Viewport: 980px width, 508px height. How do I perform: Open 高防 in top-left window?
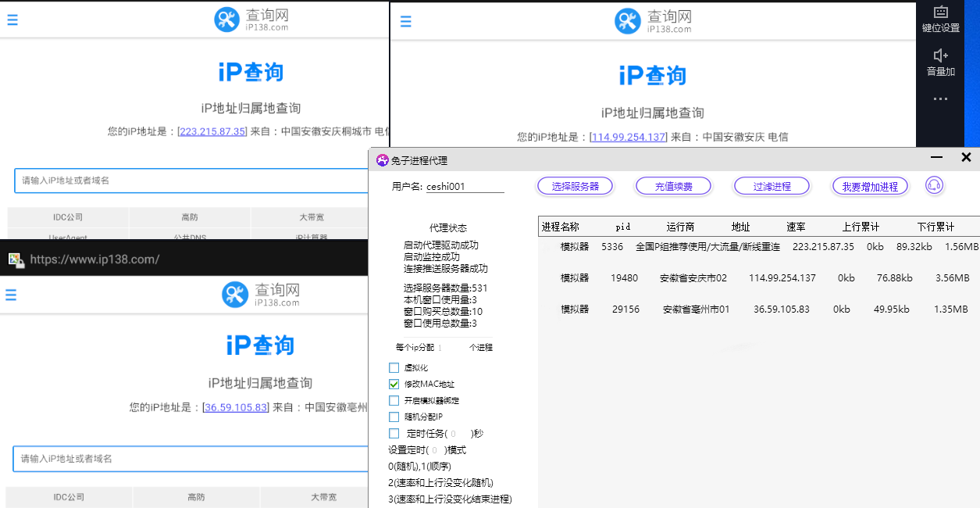190,217
